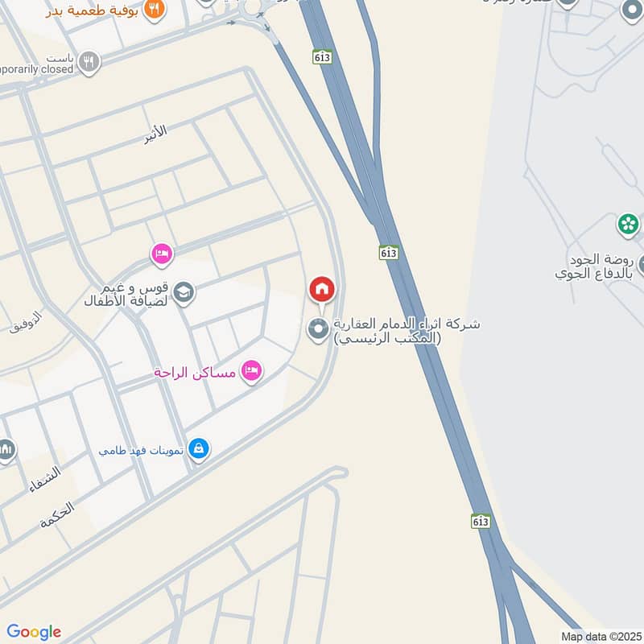The width and height of the screenshot is (644, 644).
Task: Select the graduation cap pin قوس و غيم
Action: pyautogui.click(x=184, y=293)
